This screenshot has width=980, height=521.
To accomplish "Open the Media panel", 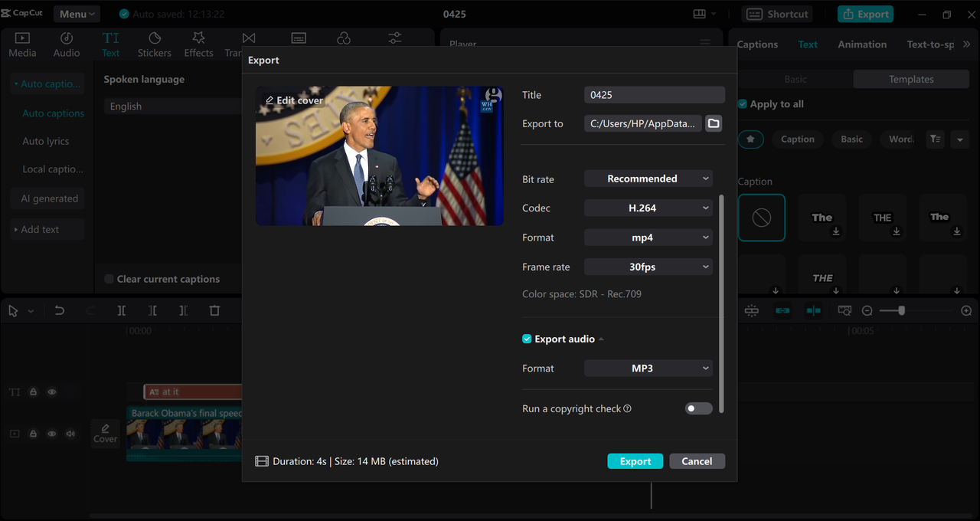I will [x=22, y=44].
